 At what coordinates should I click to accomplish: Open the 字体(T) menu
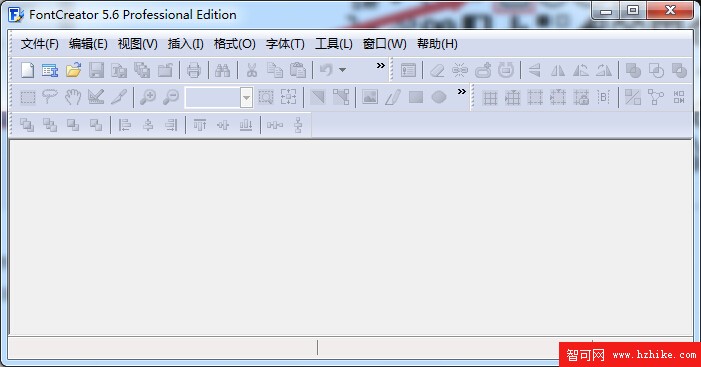tap(285, 44)
